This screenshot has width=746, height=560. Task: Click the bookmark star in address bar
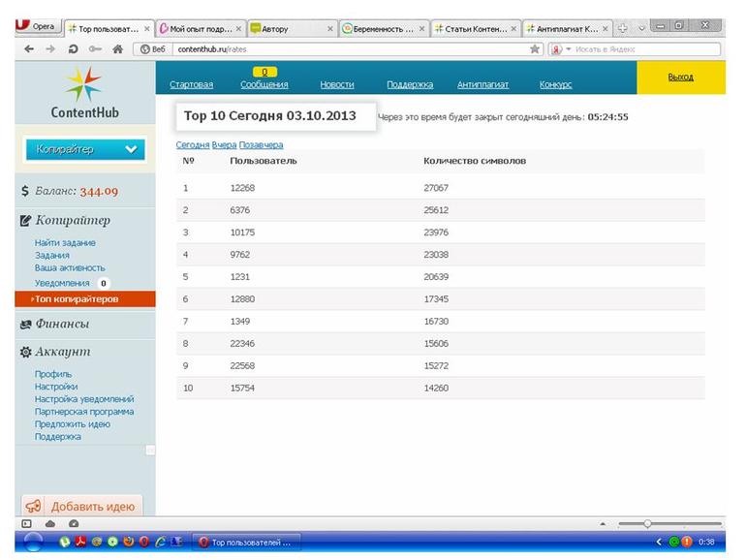coord(535,48)
